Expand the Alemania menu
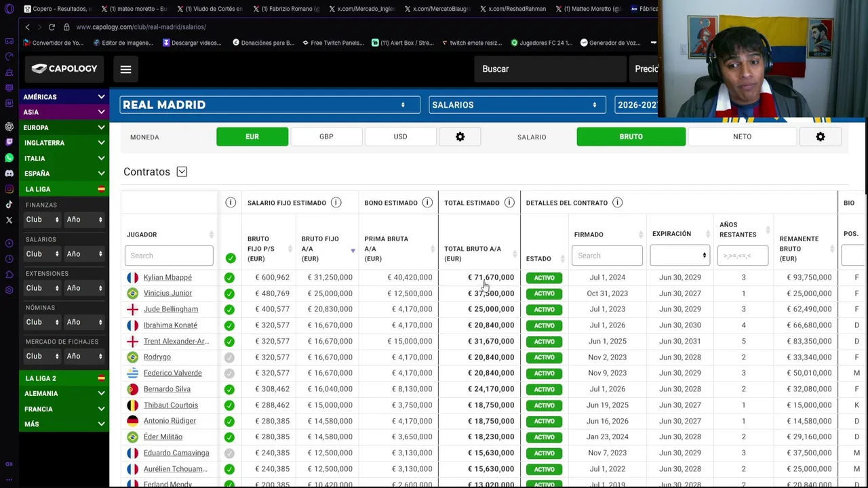The height and width of the screenshot is (488, 868). click(x=64, y=394)
